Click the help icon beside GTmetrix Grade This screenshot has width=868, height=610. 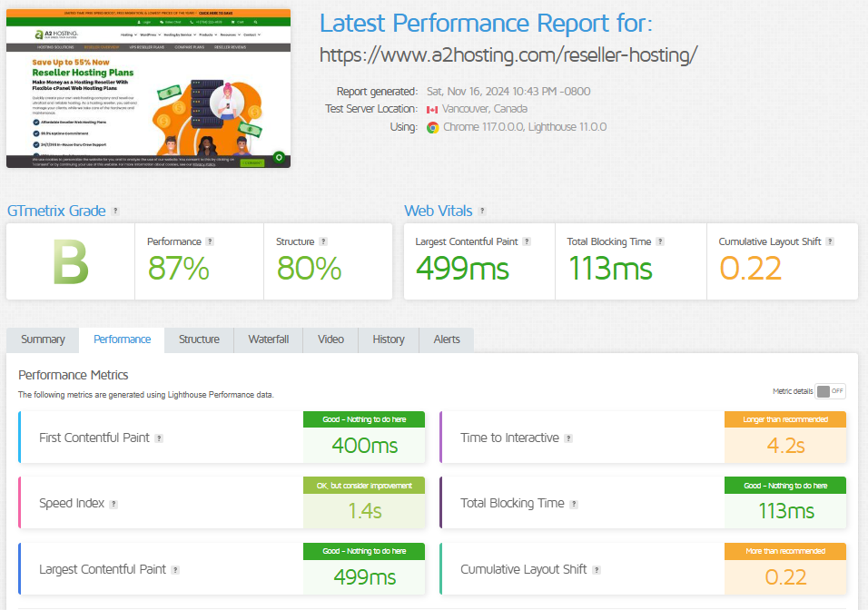tap(115, 211)
